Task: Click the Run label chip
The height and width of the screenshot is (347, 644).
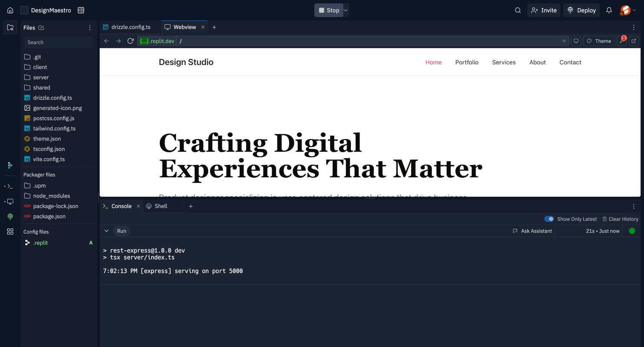Action: [122, 231]
